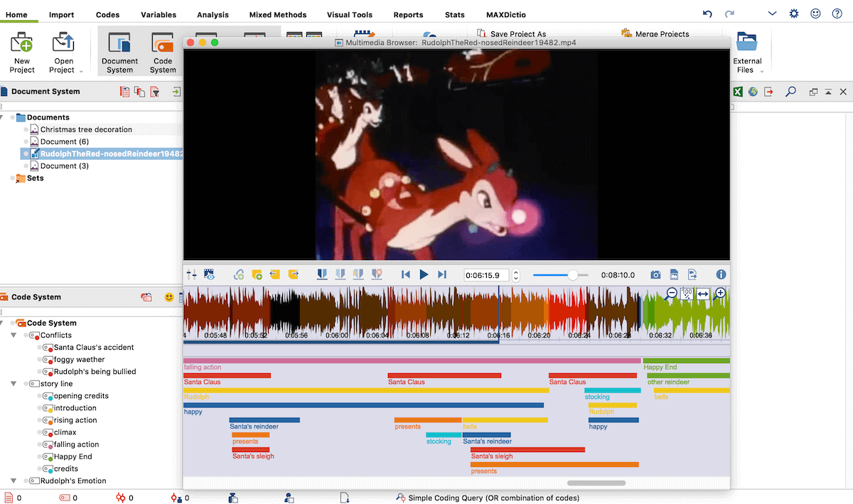Screen dimensions: 853x504
Task: Toggle activation circle for foggy waether code
Action: pos(40,360)
